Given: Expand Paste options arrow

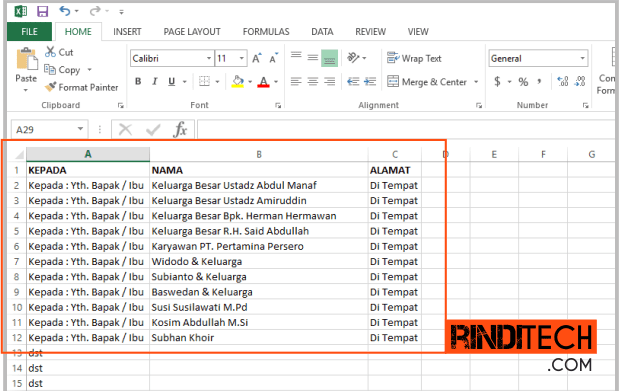Looking at the screenshot, I should pyautogui.click(x=26, y=90).
